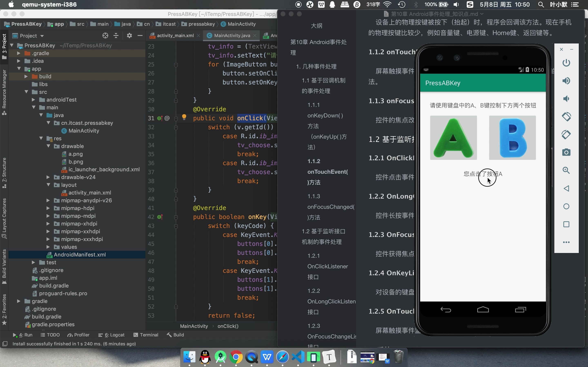Image resolution: width=588 pixels, height=367 pixels.
Task: Click the emulator power button icon
Action: tap(566, 63)
